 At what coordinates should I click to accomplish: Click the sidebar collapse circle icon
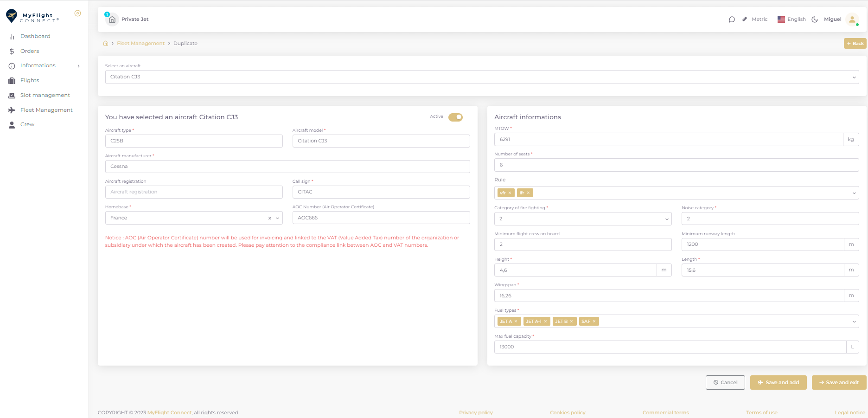tap(78, 13)
